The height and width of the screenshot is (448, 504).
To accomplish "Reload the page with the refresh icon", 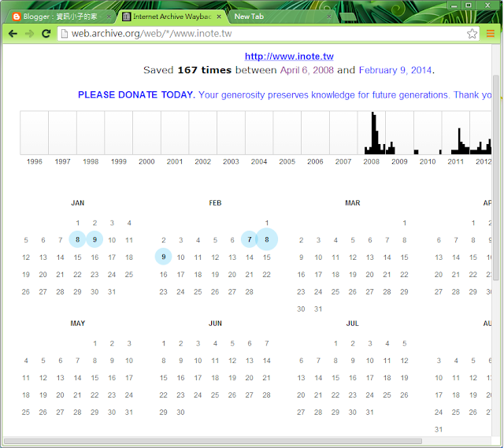I will pyautogui.click(x=46, y=33).
